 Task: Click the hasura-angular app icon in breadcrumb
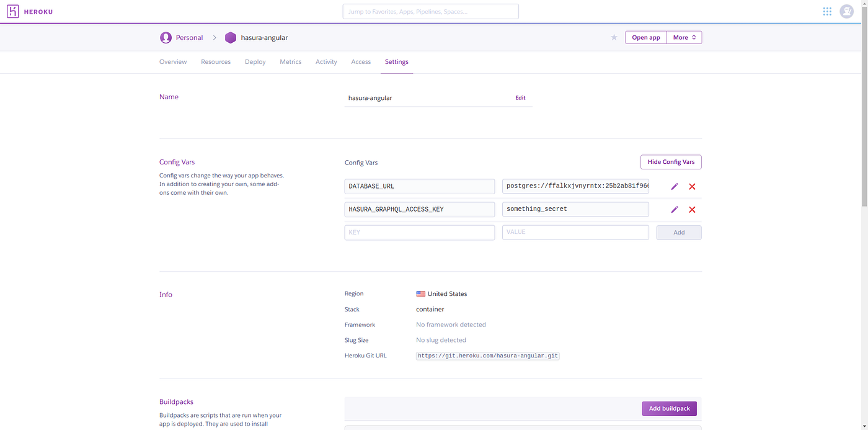click(230, 37)
